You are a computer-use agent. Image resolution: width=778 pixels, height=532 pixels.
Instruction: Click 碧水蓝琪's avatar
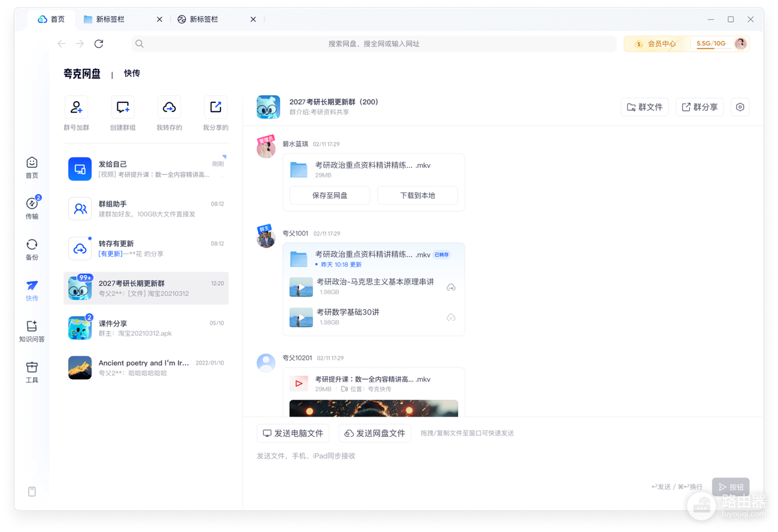click(266, 148)
